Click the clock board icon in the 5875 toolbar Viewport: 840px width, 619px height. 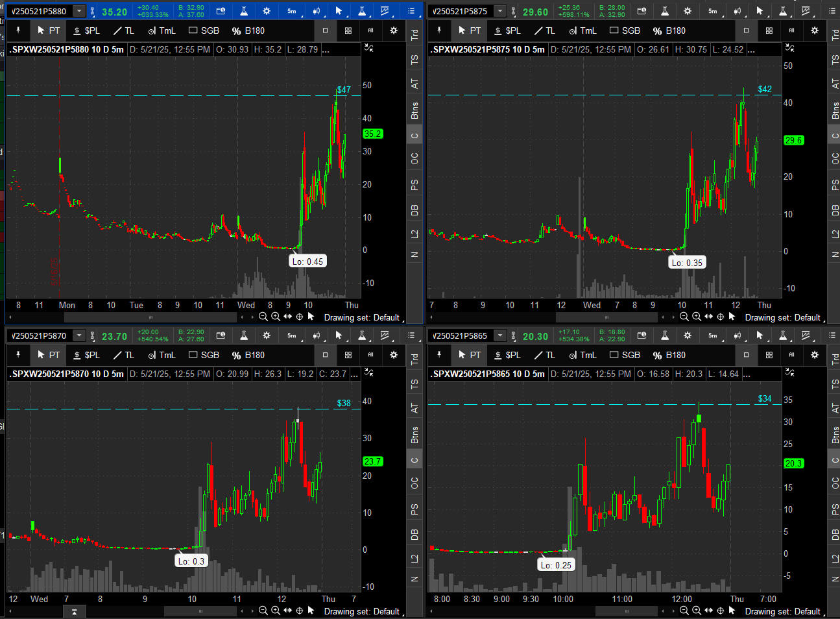pyautogui.click(x=642, y=11)
